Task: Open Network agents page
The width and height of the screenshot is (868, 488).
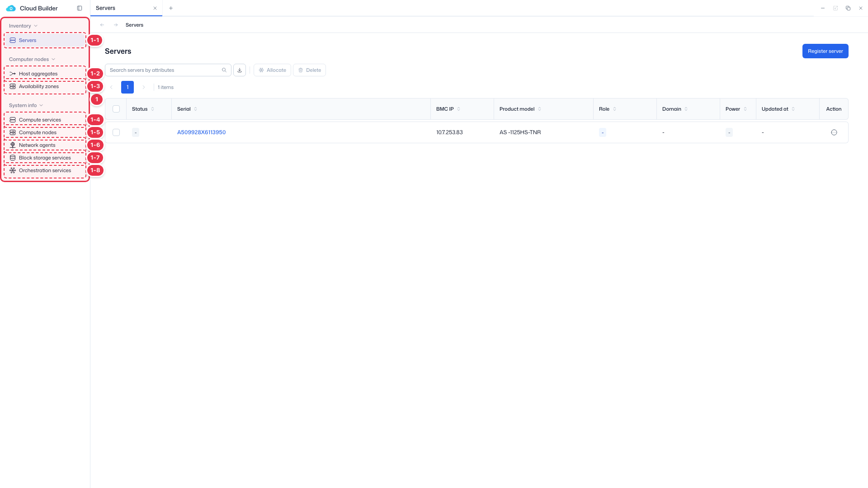Action: [45, 145]
